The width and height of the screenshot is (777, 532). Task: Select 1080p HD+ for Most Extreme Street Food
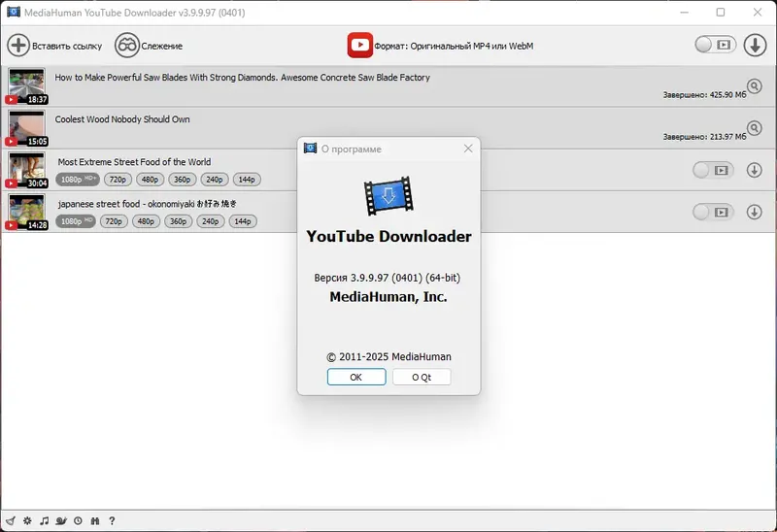pyautogui.click(x=78, y=180)
